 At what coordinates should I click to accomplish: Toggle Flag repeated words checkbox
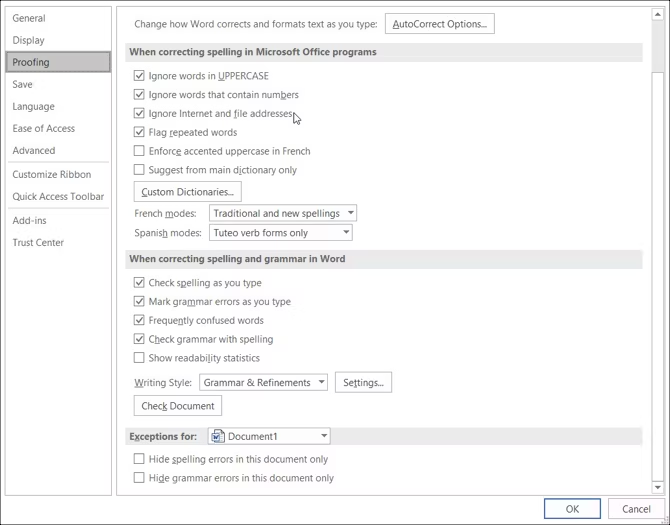139,132
